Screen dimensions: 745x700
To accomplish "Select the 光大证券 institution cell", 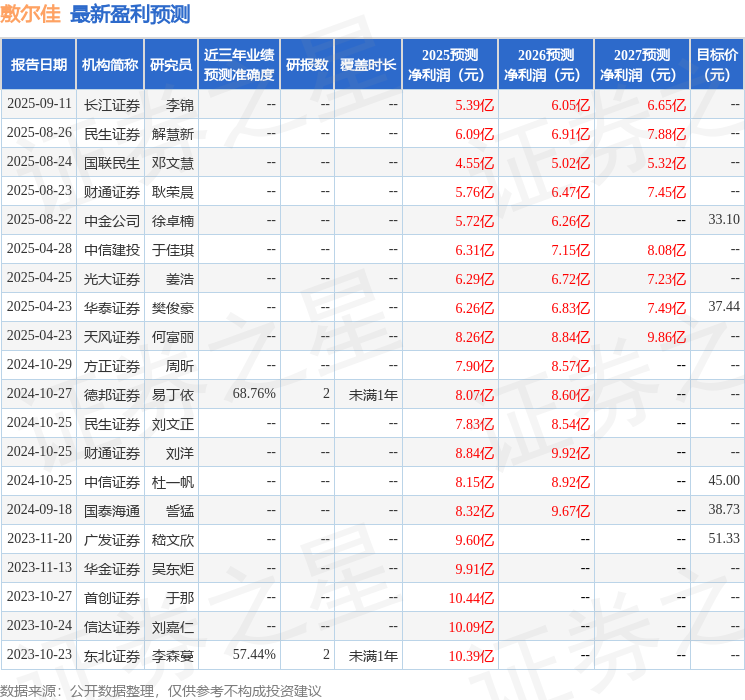I will pyautogui.click(x=112, y=279).
